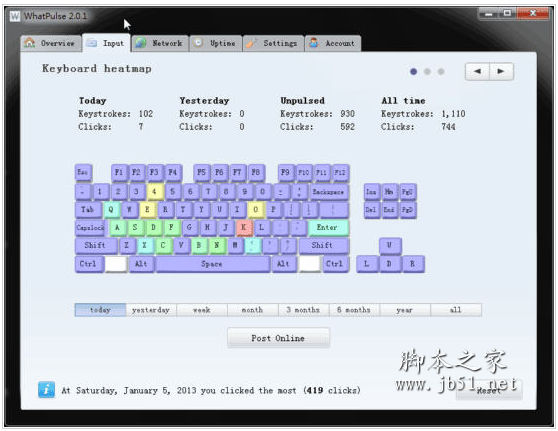Viewport: 558px width, 431px height.
Task: Click the yellow O key on heatmap
Action: (256, 210)
